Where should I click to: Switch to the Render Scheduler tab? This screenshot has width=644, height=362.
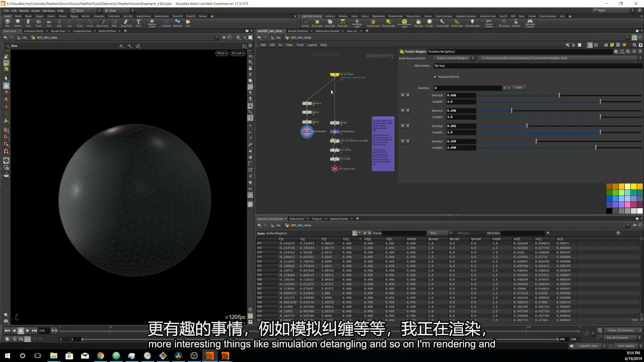tap(298, 31)
